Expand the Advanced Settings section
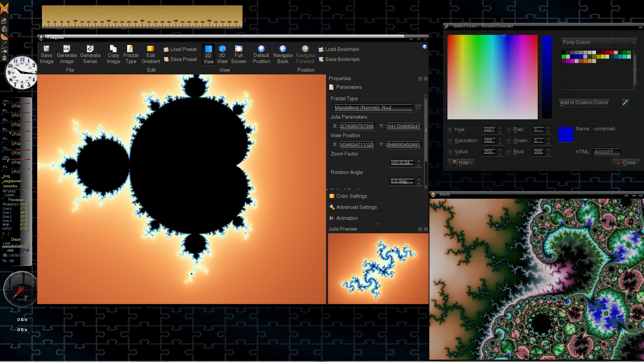 click(x=356, y=207)
